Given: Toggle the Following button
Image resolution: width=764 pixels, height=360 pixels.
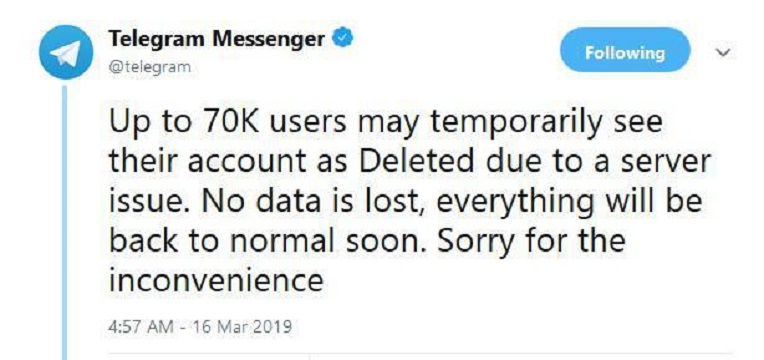Looking at the screenshot, I should coord(625,50).
